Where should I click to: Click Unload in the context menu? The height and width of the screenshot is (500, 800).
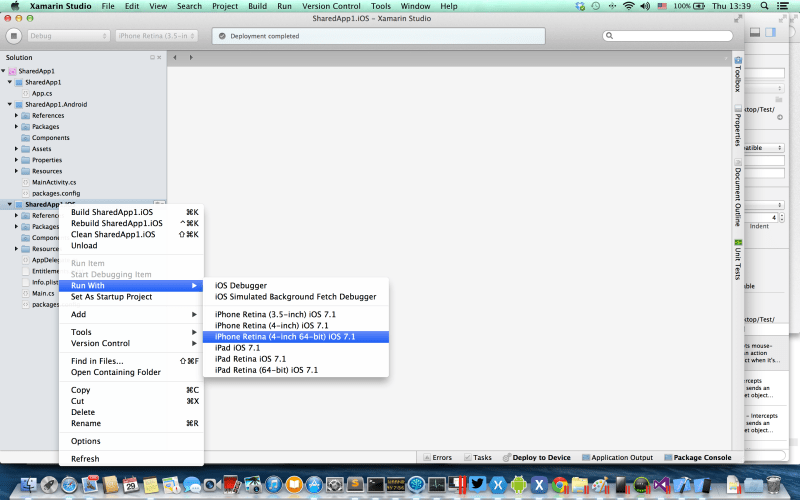131,245
